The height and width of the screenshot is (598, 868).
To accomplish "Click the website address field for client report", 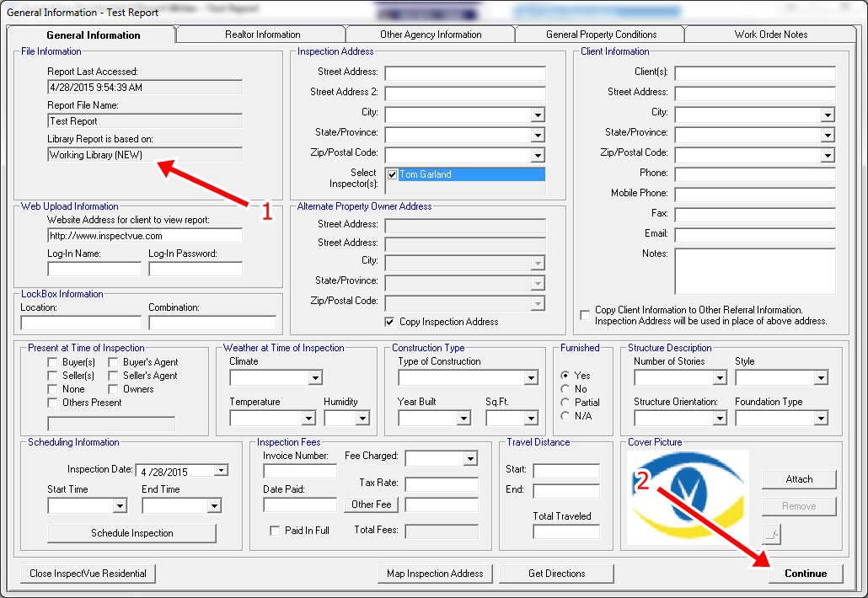I will tap(145, 236).
